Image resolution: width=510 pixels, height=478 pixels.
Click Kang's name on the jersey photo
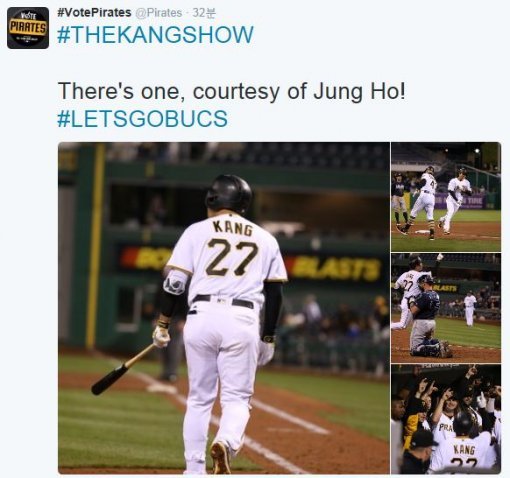click(x=233, y=228)
